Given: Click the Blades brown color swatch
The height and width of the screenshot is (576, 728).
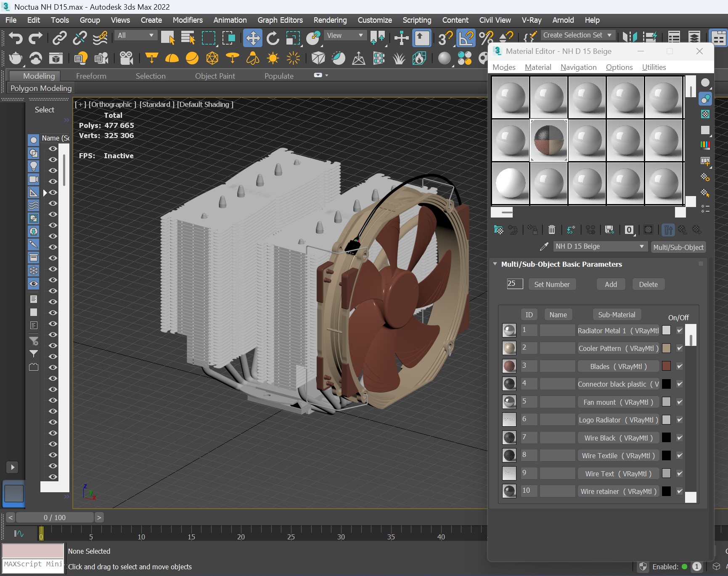Looking at the screenshot, I should point(666,366).
